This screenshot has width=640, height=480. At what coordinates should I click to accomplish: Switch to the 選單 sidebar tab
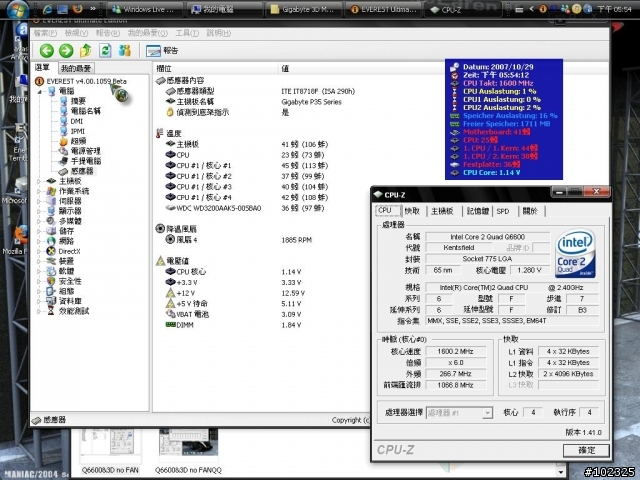43,67
